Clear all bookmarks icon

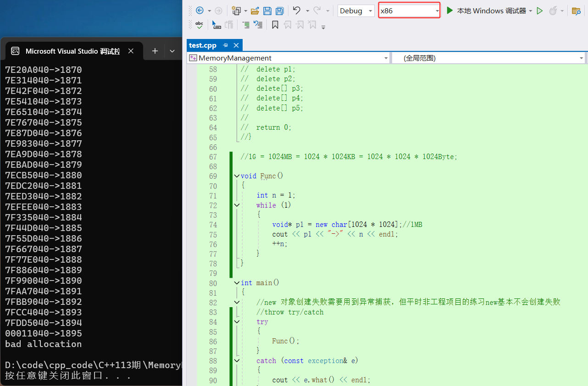(x=312, y=25)
